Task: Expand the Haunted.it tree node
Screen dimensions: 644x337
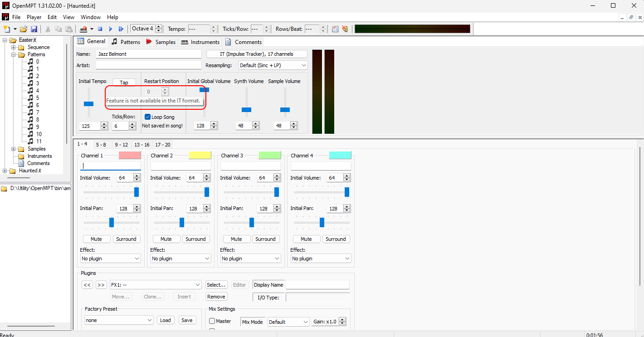Action: pos(5,171)
